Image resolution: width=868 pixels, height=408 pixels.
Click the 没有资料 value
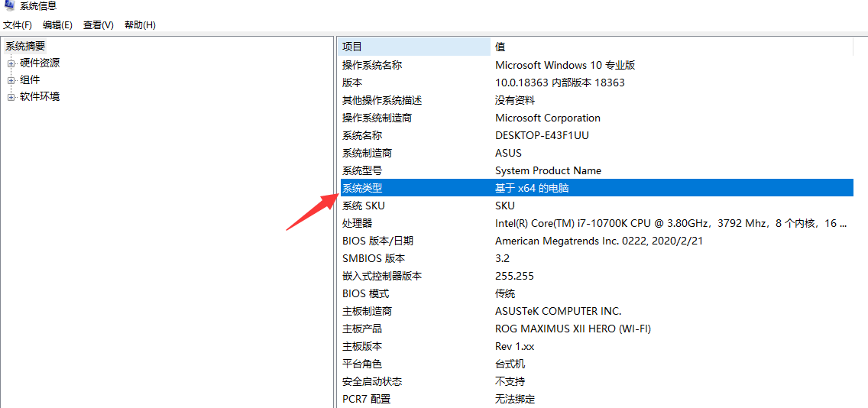tap(515, 100)
